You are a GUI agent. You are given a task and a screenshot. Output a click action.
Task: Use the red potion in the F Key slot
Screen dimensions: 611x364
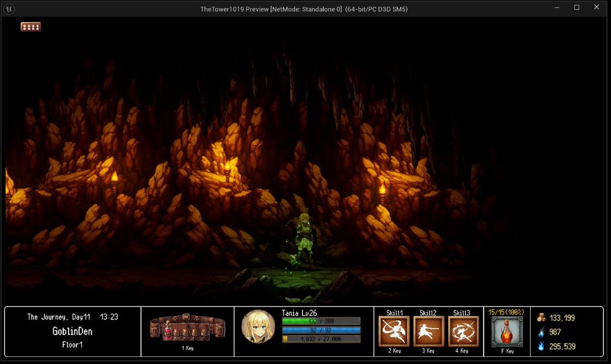(x=507, y=332)
